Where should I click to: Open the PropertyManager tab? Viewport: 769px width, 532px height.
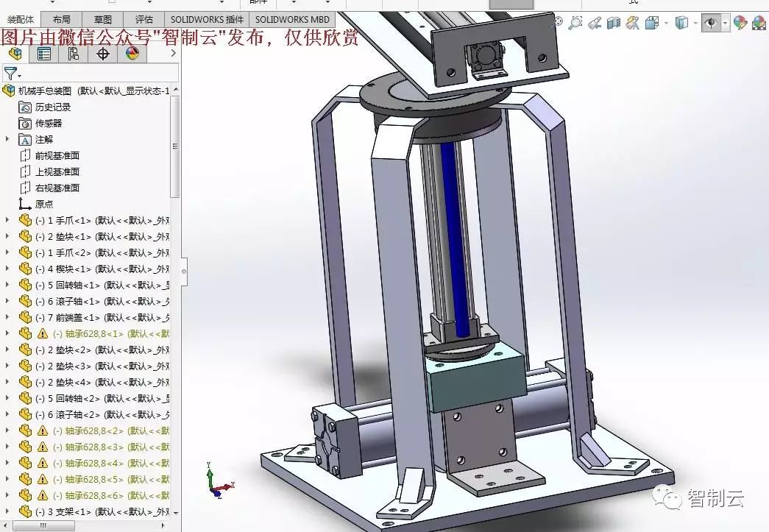point(44,54)
